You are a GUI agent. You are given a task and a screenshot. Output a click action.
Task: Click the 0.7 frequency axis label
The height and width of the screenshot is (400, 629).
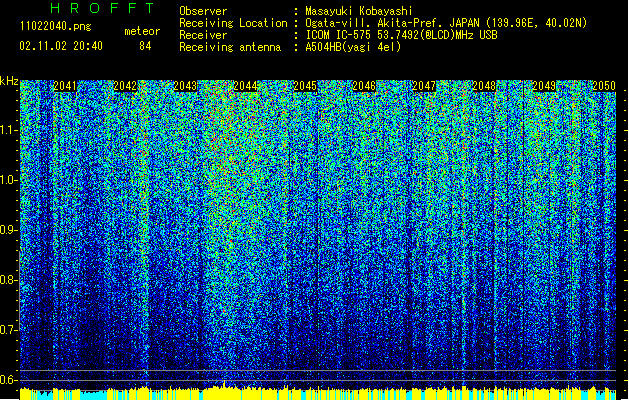[8, 330]
